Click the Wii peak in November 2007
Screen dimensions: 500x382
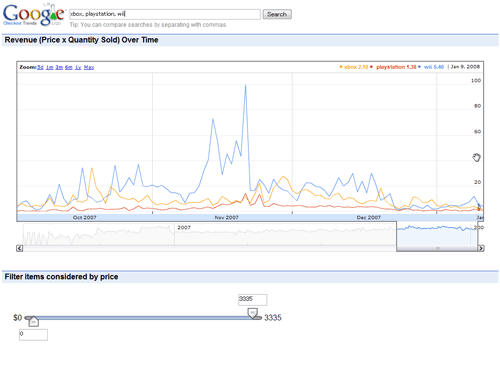(246, 86)
